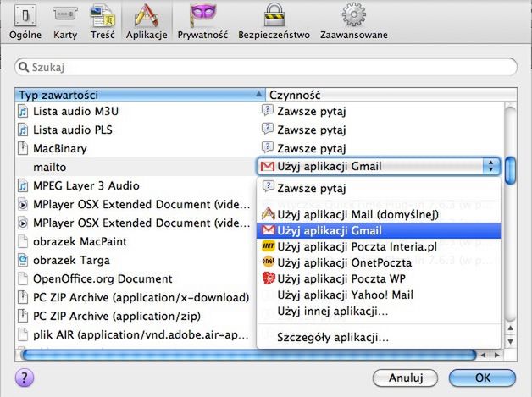The image size is (532, 397).
Task: Click the horizontal scrollbar thumb
Action: pyautogui.click(x=249, y=356)
